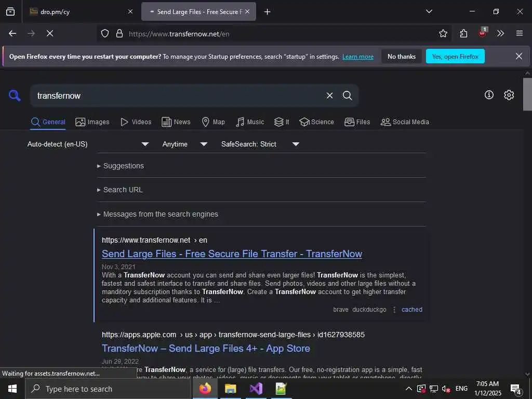Viewport: 532px width, 399px height.
Task: View site security padlock info
Action: pyautogui.click(x=119, y=34)
